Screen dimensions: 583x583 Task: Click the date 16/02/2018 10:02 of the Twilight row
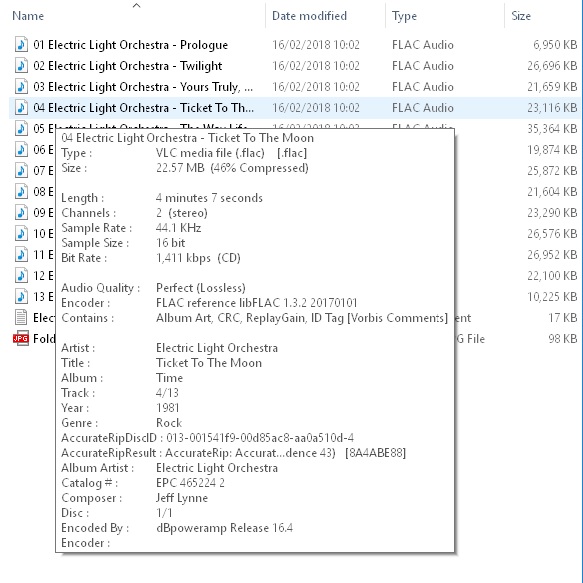coord(316,65)
